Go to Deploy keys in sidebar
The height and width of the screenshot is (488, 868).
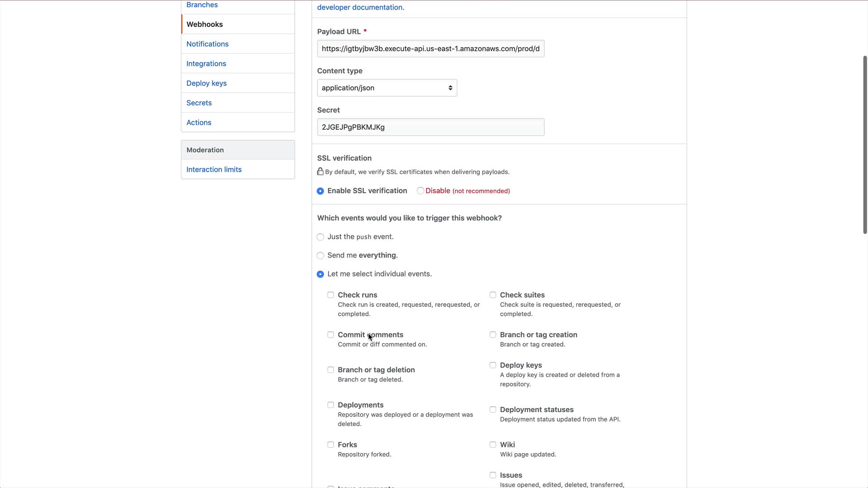click(207, 83)
